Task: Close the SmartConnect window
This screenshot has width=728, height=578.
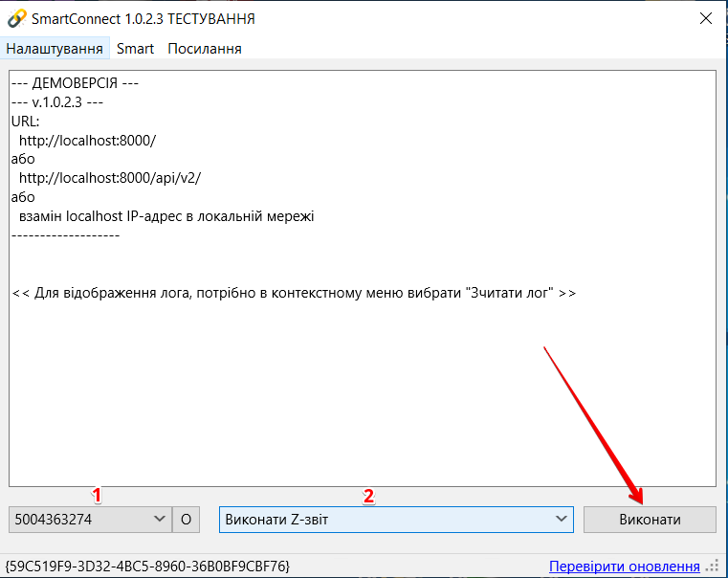Action: point(706,19)
